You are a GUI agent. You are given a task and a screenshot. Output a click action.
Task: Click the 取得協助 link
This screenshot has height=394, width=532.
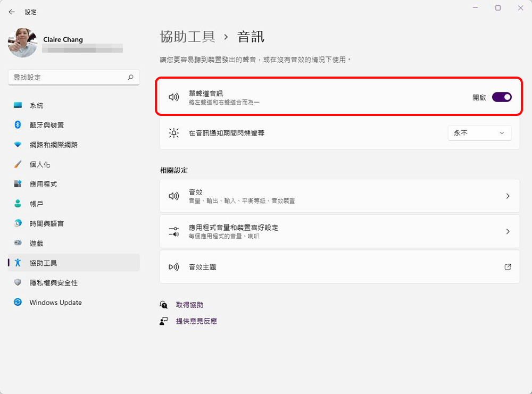coord(189,305)
